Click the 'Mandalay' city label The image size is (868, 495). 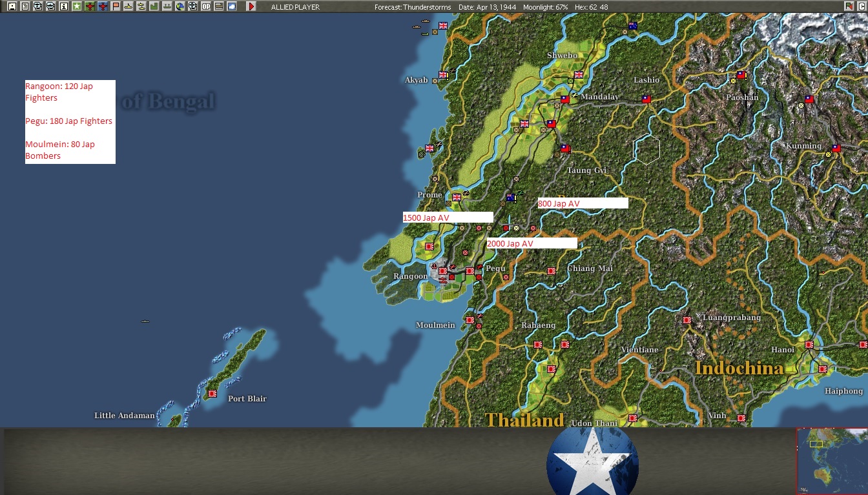(599, 97)
